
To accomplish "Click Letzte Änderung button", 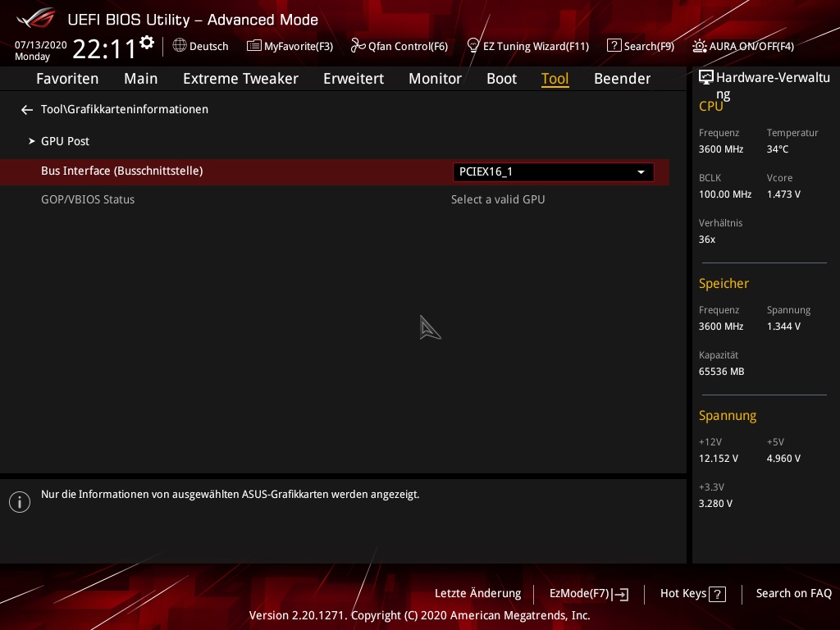I will [478, 594].
